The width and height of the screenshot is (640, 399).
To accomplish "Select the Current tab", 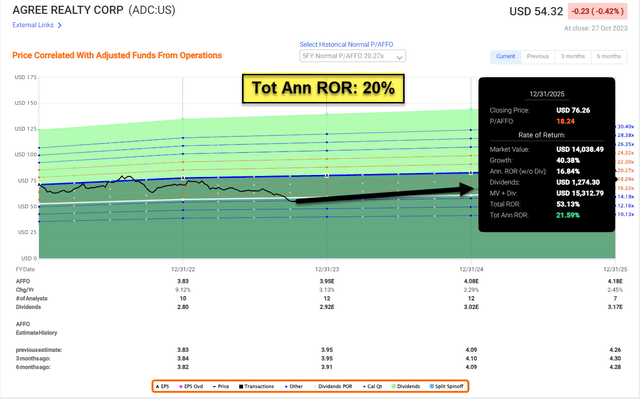I will [x=505, y=56].
